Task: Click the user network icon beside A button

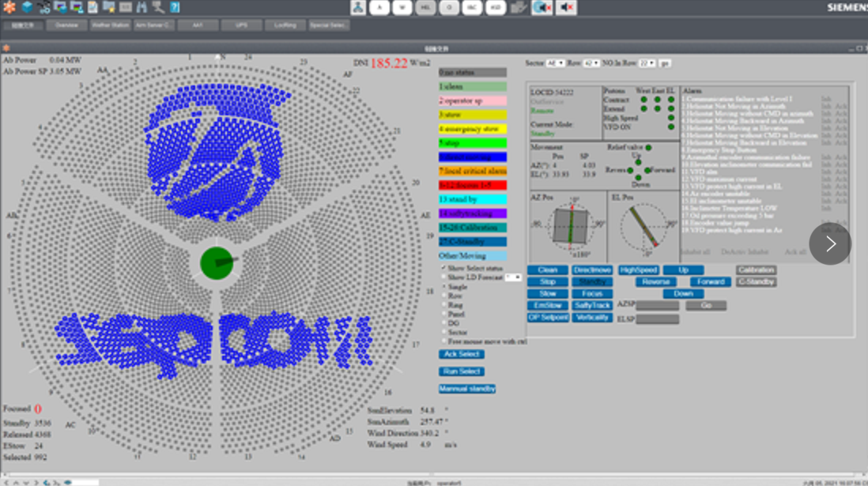Action: coord(359,8)
